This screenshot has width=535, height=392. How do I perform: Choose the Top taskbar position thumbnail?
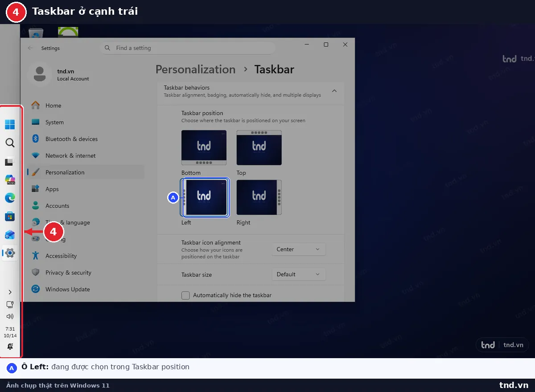pyautogui.click(x=259, y=148)
